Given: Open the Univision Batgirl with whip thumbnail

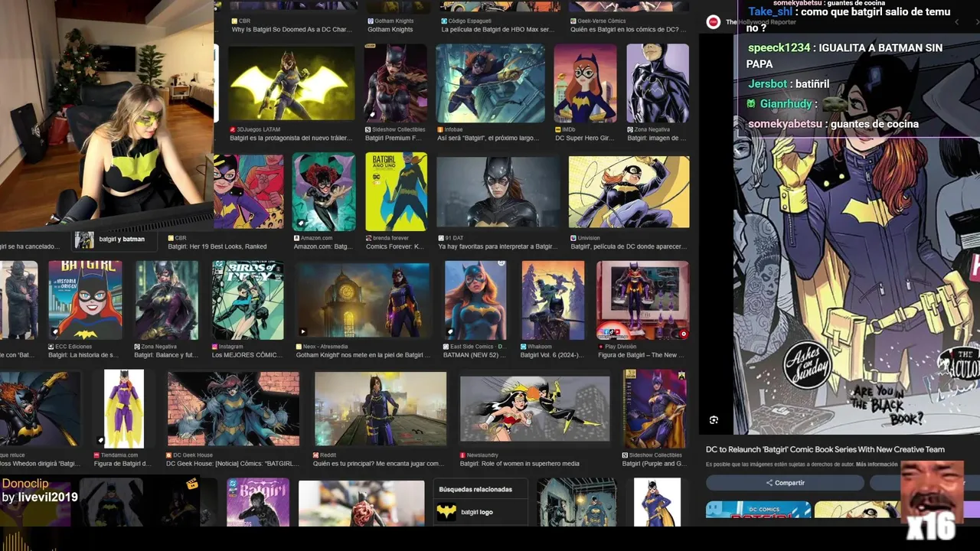Looking at the screenshot, I should tap(629, 192).
